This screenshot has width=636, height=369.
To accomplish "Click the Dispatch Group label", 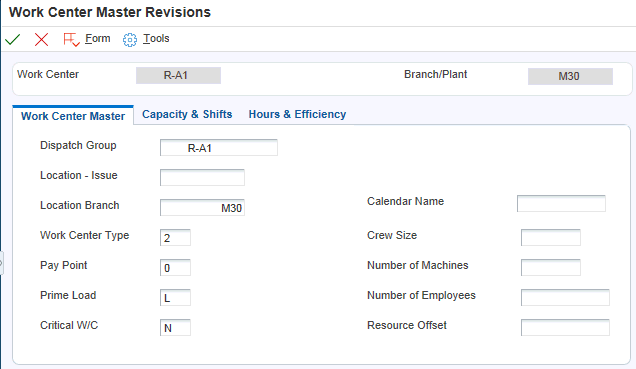I will [x=78, y=145].
